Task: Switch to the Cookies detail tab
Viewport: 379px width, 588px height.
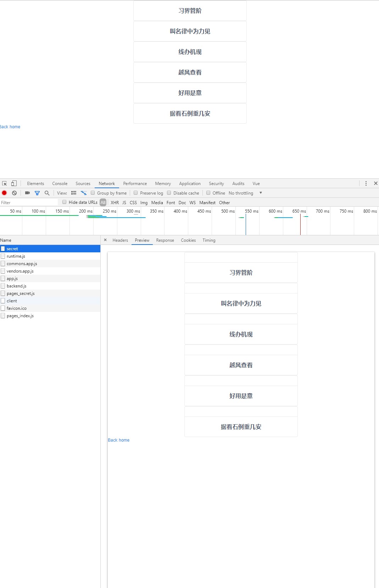Action: click(x=188, y=240)
